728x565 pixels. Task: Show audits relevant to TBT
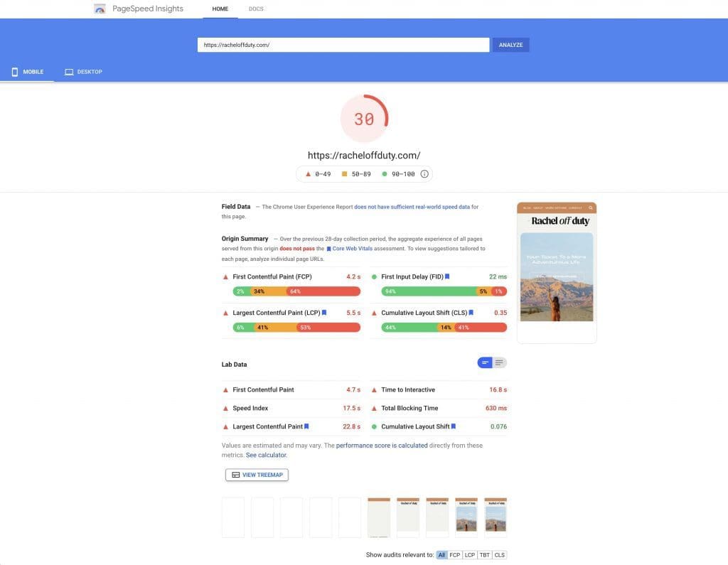point(485,555)
